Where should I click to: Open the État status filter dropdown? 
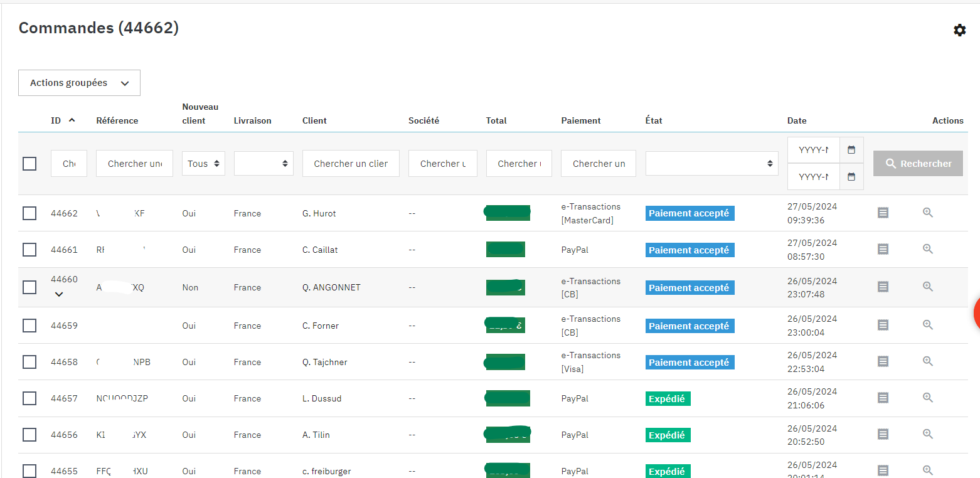(x=712, y=164)
